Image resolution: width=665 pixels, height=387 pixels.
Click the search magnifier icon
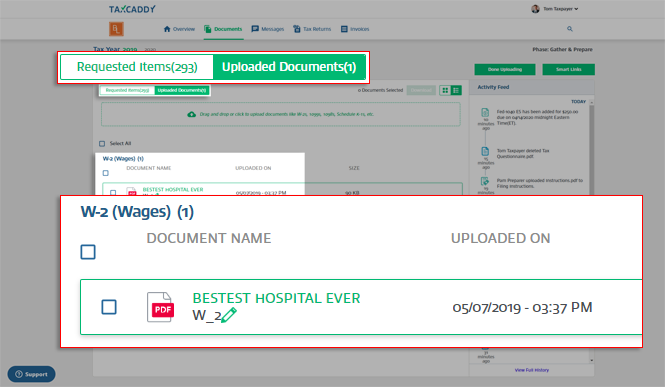(x=570, y=29)
